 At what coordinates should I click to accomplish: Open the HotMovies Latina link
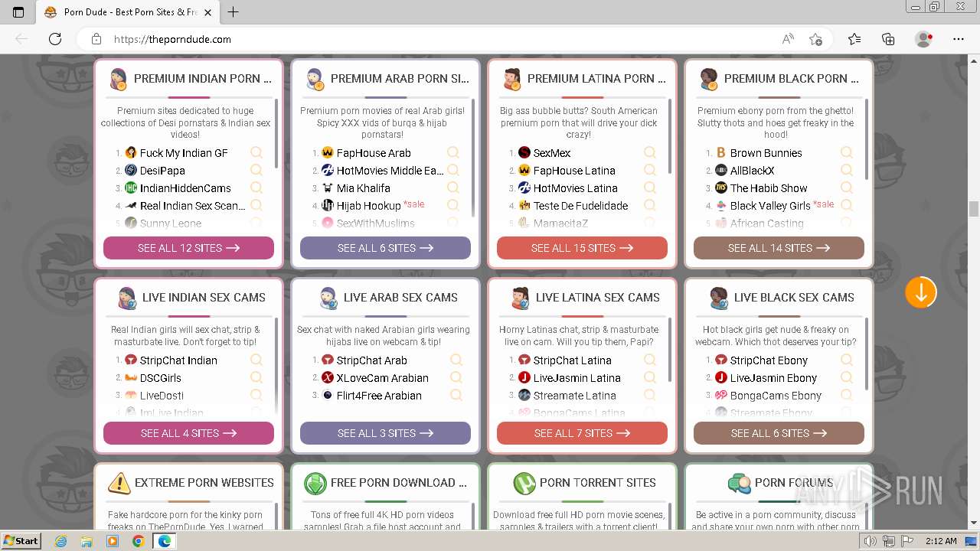click(x=575, y=188)
